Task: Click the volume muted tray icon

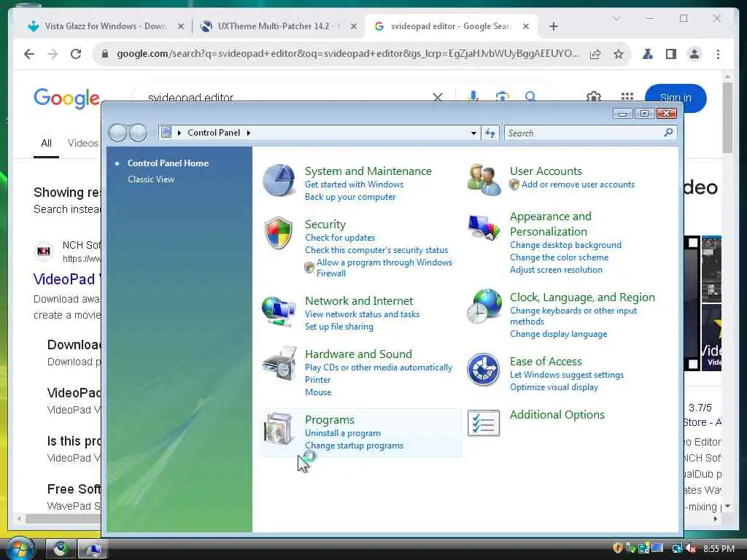Action: (x=692, y=548)
